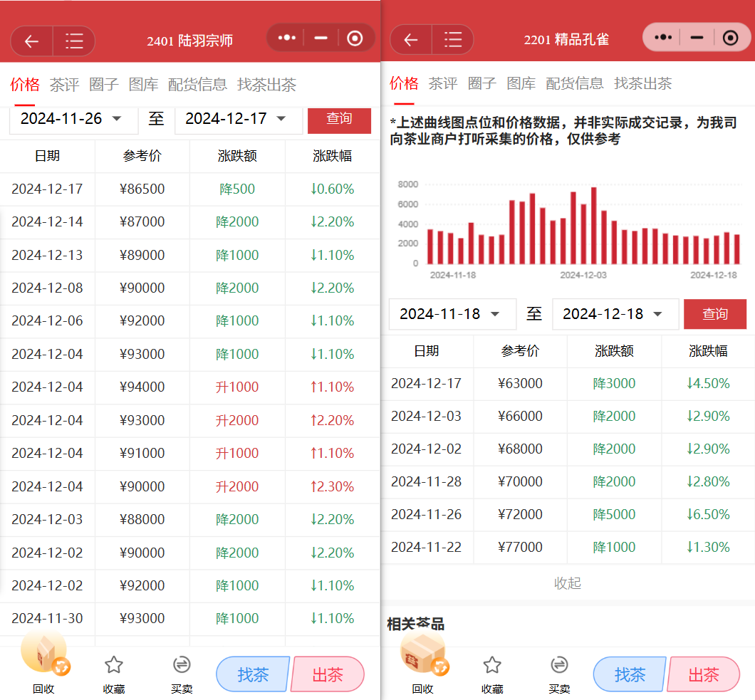Tap the 买卖 exchange icon in right panel
755x700 pixels.
pyautogui.click(x=559, y=665)
